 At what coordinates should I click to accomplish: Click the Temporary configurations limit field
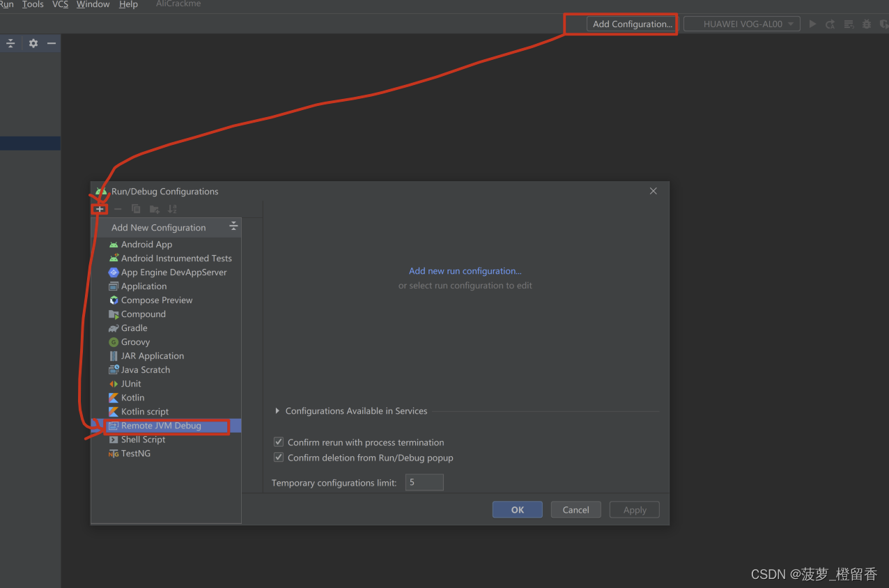[x=424, y=482]
